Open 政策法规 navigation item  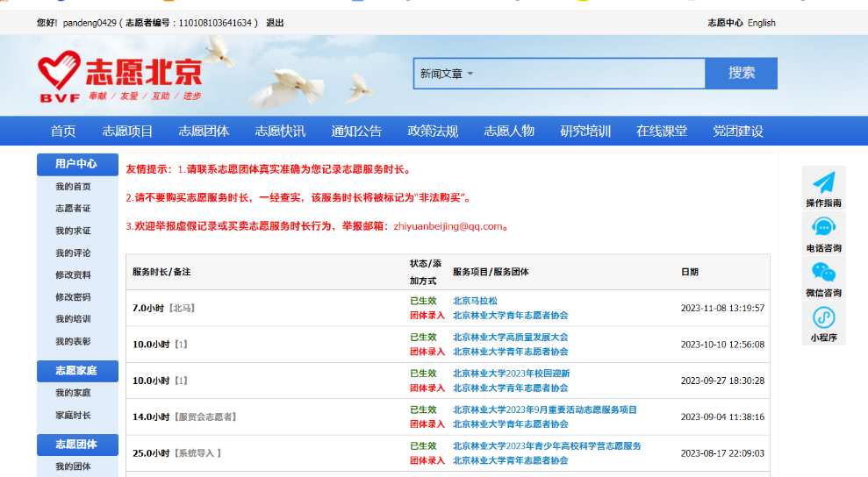tap(433, 132)
